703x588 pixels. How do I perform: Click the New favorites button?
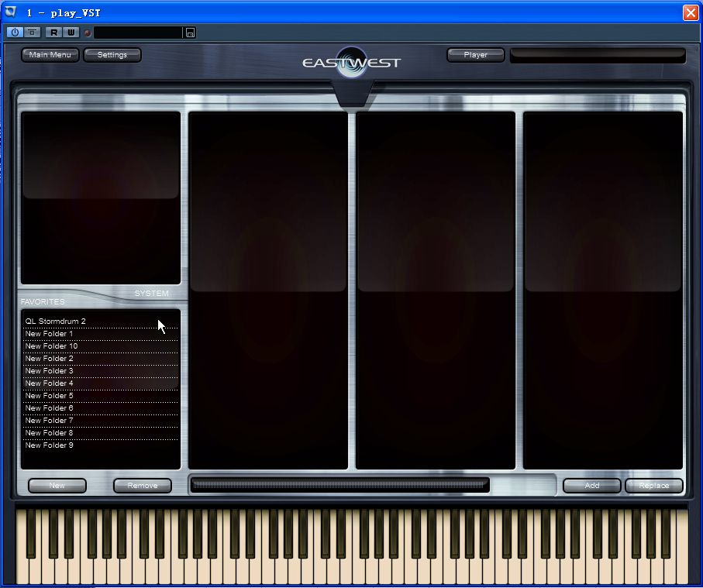coord(57,486)
